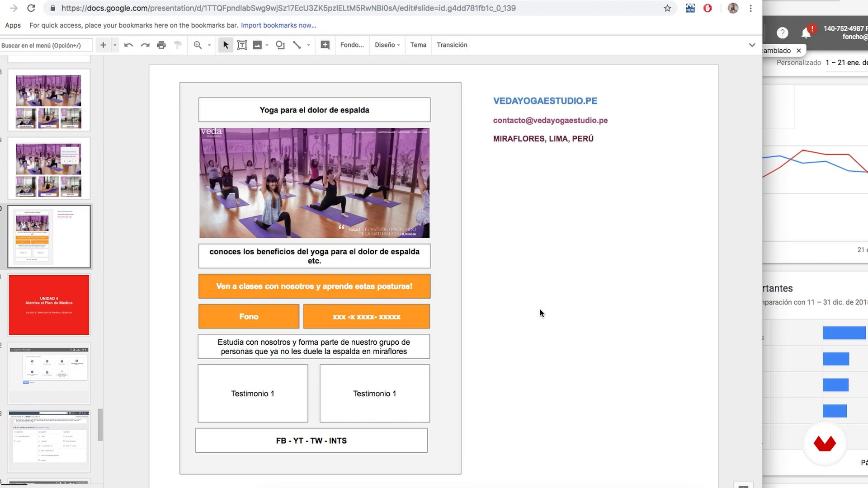
Task: Click the insert image icon
Action: coord(257,45)
